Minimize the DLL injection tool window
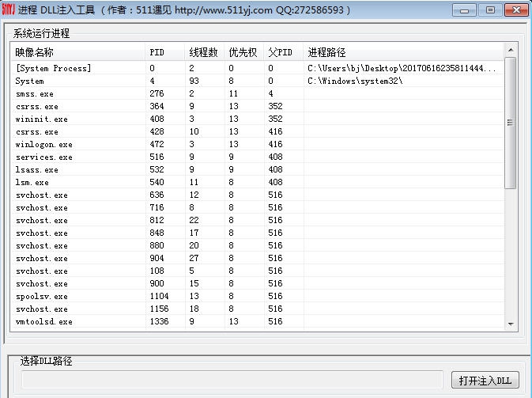This screenshot has height=398, width=532. [465, 10]
